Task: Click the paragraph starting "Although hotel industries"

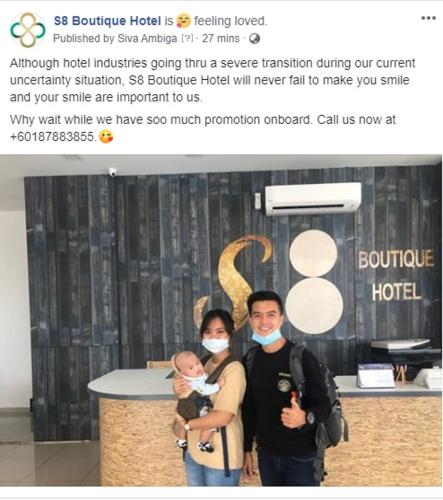Action: pos(213,80)
